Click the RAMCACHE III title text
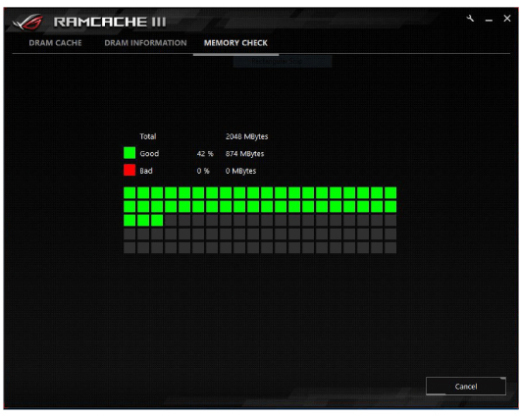This screenshot has height=417, width=521. [x=110, y=22]
